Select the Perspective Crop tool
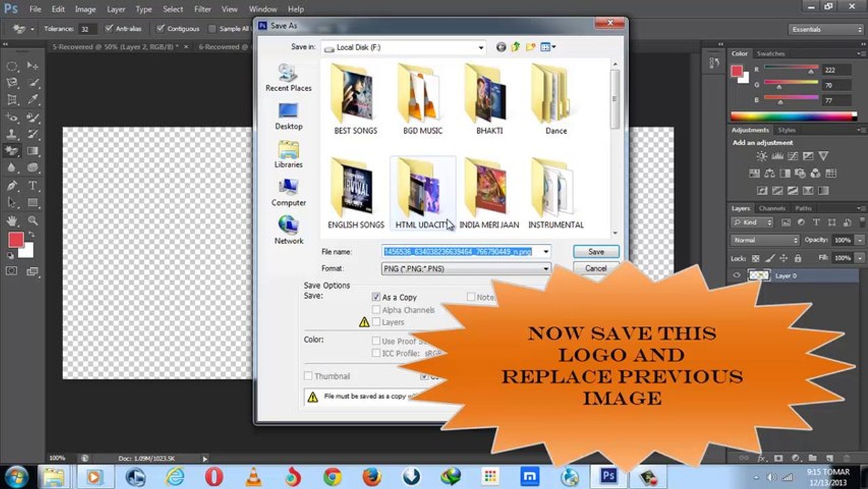This screenshot has height=489, width=868. point(12,100)
